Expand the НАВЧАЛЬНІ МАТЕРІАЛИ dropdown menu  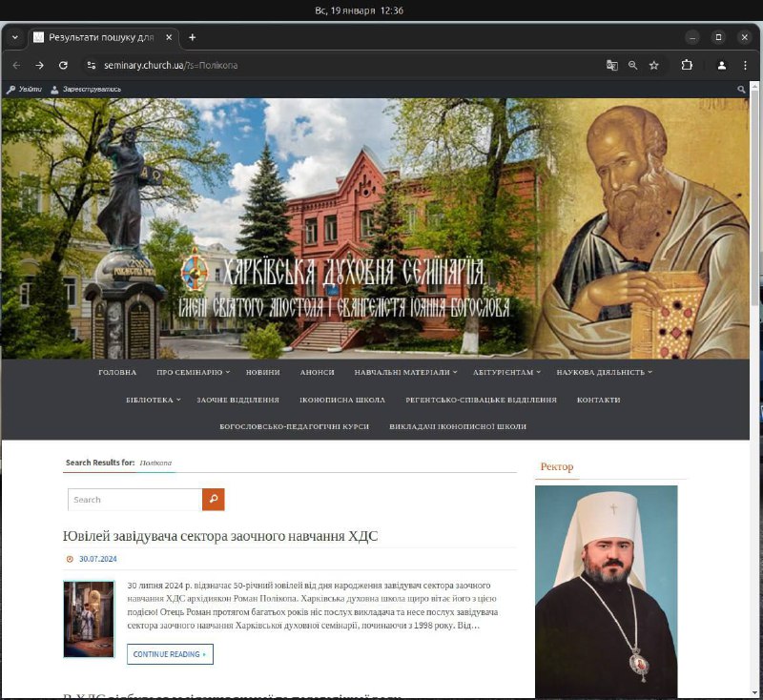tap(405, 372)
